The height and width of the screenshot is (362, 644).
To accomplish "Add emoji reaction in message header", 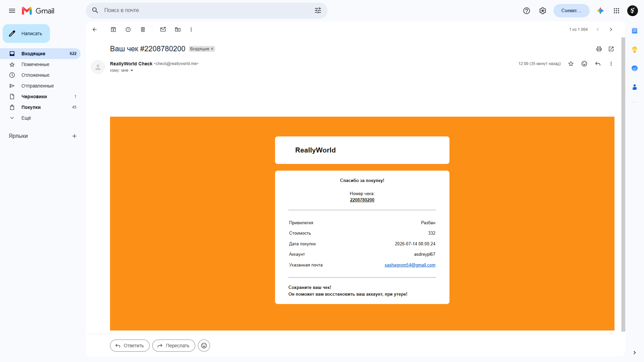I will coord(584,64).
